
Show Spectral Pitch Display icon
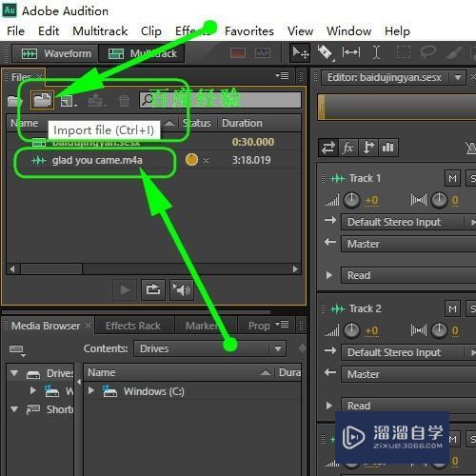[x=263, y=53]
